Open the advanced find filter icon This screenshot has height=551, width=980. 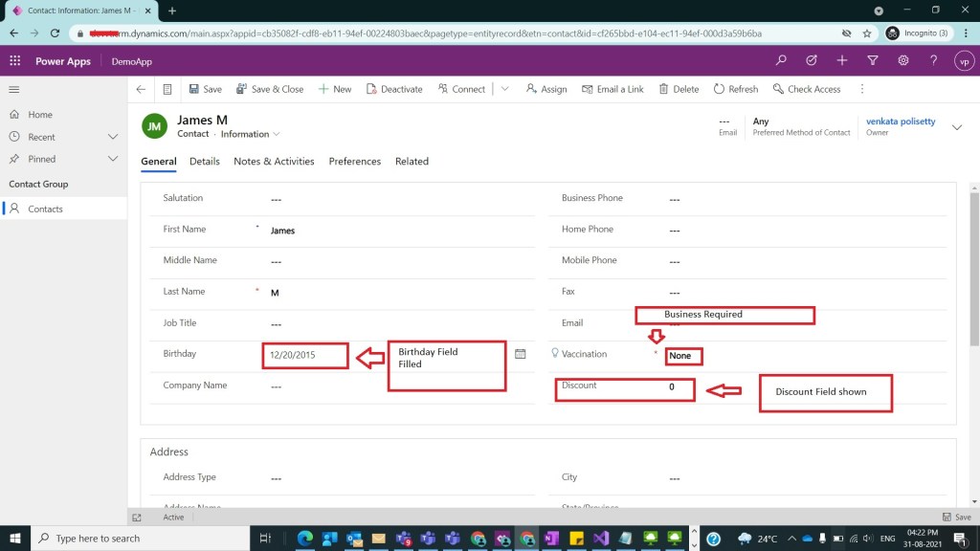(x=872, y=60)
